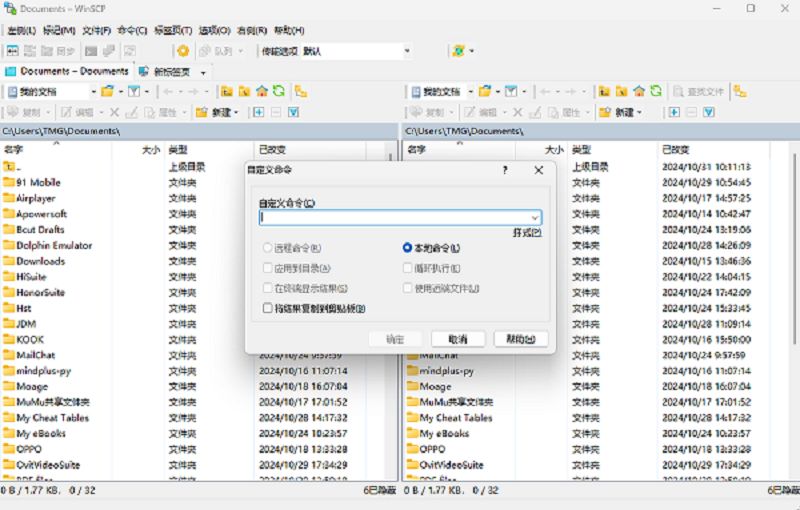Open the 命令(C) menu
This screenshot has width=800, height=510.
[132, 31]
